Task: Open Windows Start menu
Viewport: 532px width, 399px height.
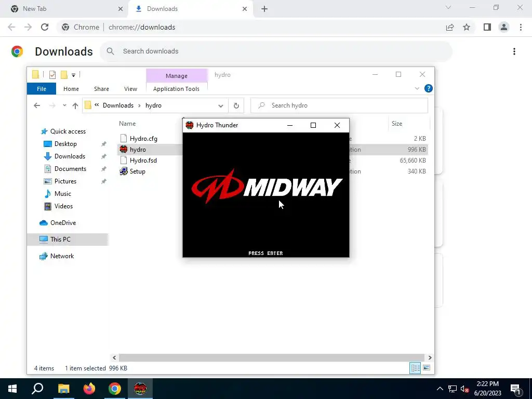Action: coord(12,389)
